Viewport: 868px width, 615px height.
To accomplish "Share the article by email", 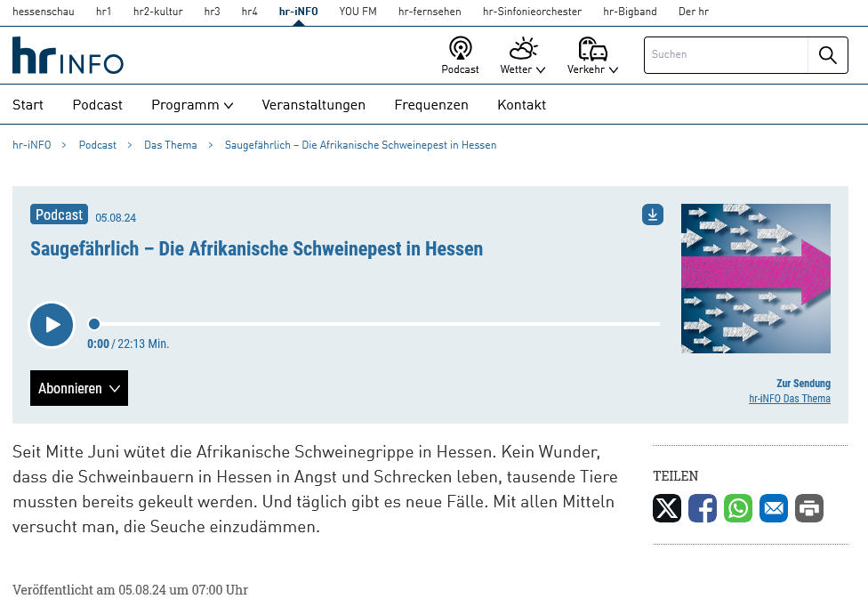I will pos(774,508).
